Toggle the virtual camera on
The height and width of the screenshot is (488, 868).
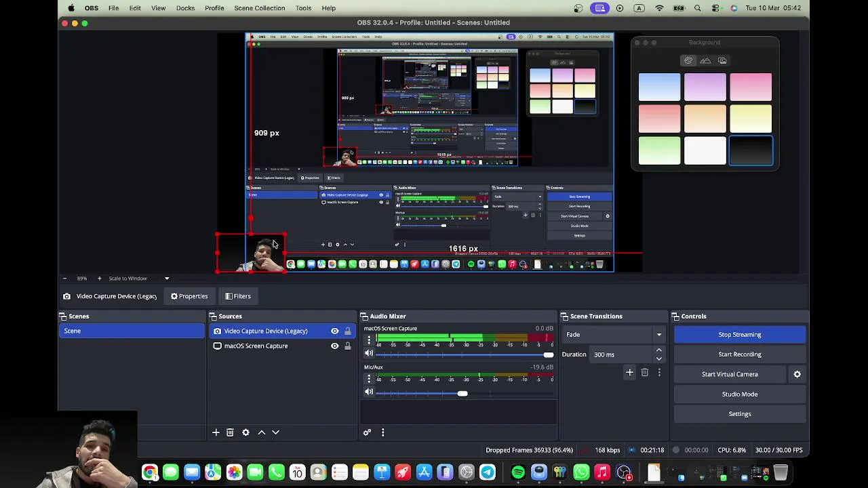click(x=730, y=374)
